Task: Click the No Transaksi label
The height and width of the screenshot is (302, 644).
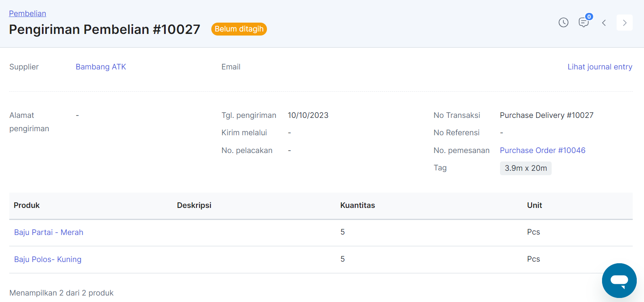Action: pyautogui.click(x=456, y=115)
